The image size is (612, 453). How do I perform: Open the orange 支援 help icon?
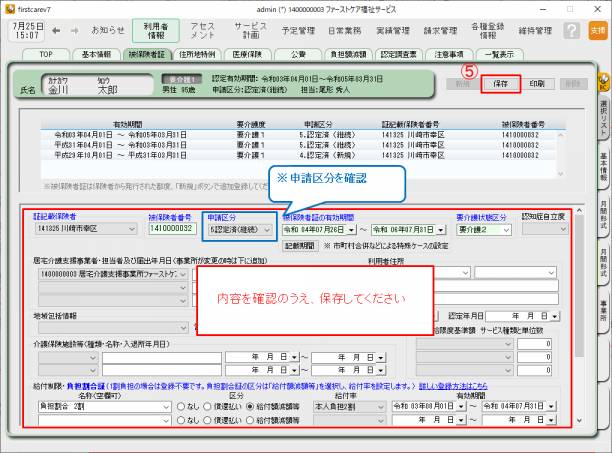point(597,31)
